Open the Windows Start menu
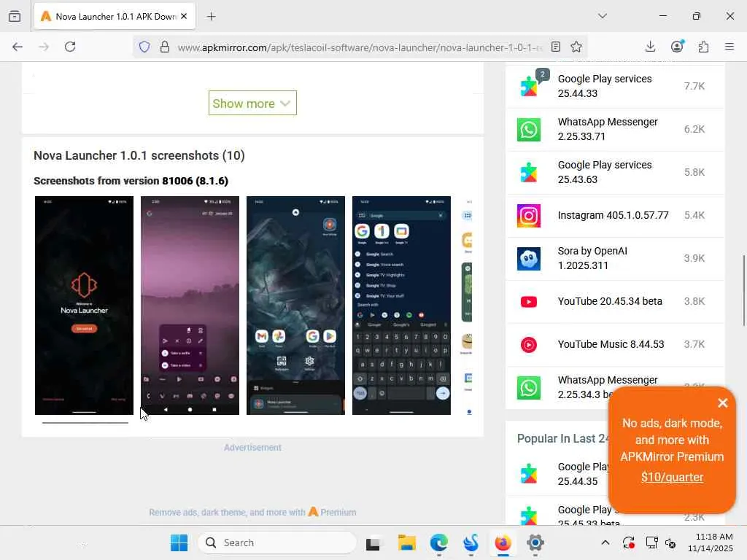The width and height of the screenshot is (747, 560). click(x=179, y=542)
